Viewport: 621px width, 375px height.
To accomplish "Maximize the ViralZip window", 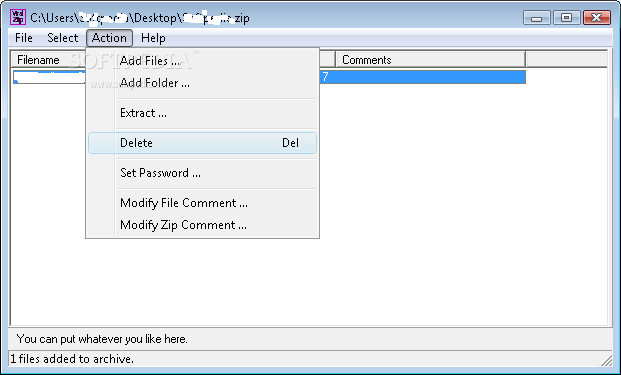I will click(567, 18).
